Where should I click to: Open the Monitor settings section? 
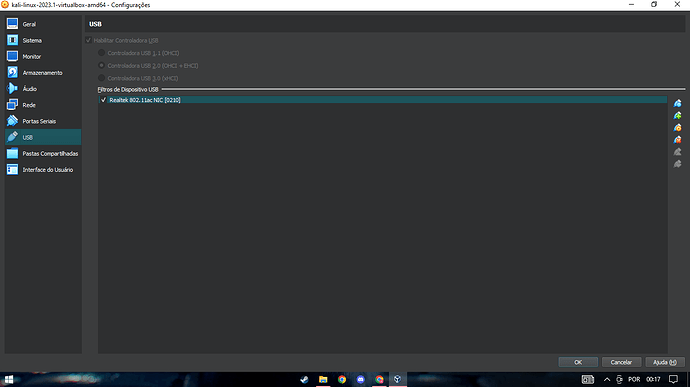click(43, 56)
